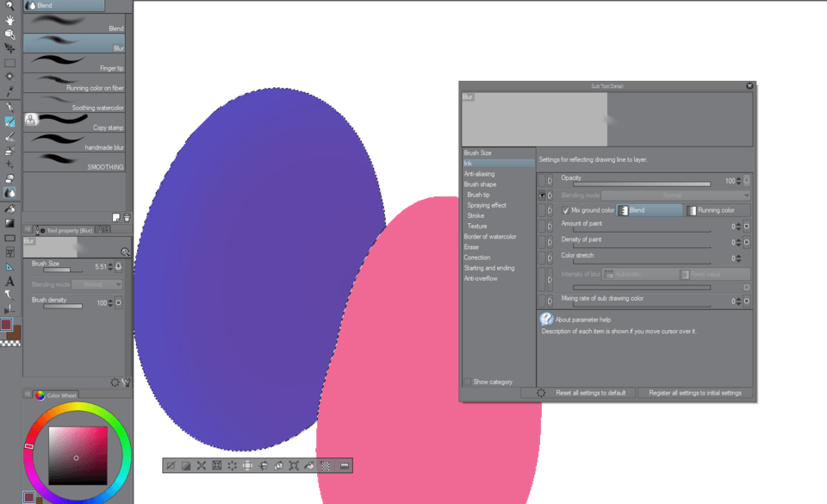Screen dimensions: 827x504
Task: Select the Figure rectangle tool
Action: point(9,238)
